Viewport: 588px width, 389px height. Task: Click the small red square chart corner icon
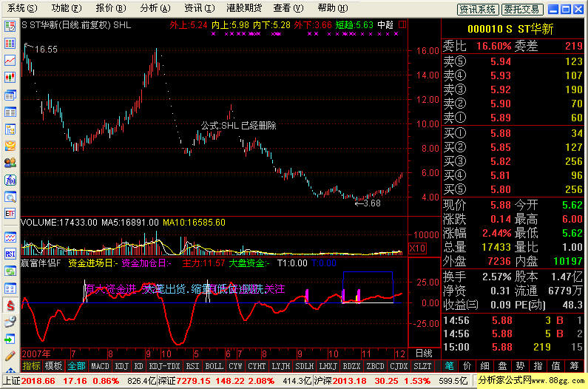pyautogui.click(x=402, y=24)
